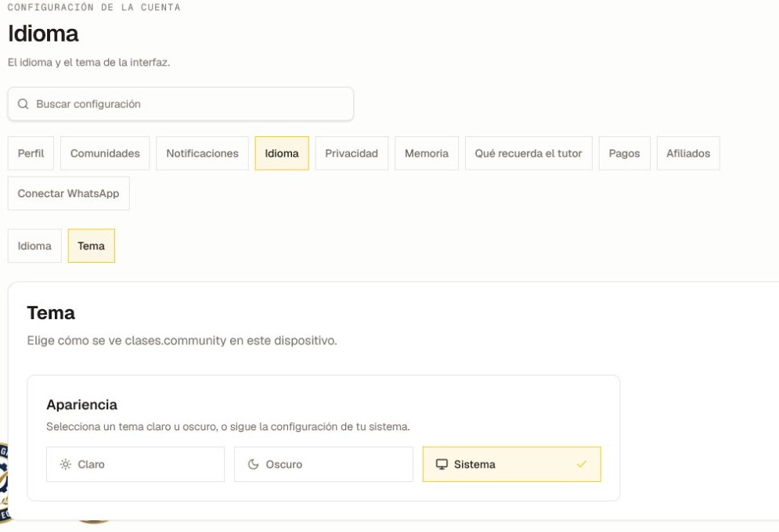Open the Memoria tab
This screenshot has height=532, width=779.
point(427,153)
